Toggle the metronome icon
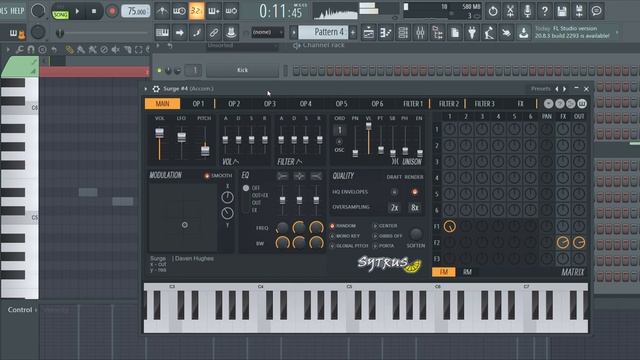Image resolution: width=640 pixels, height=360 pixels. click(162, 11)
